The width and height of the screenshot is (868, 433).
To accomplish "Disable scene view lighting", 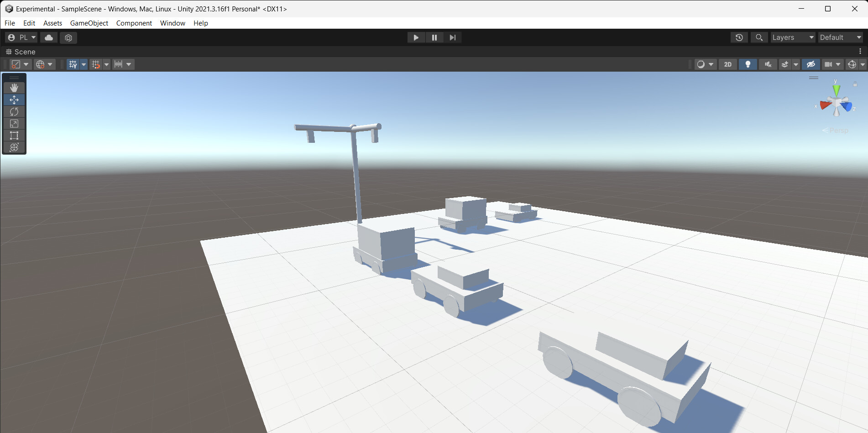I will click(x=748, y=64).
